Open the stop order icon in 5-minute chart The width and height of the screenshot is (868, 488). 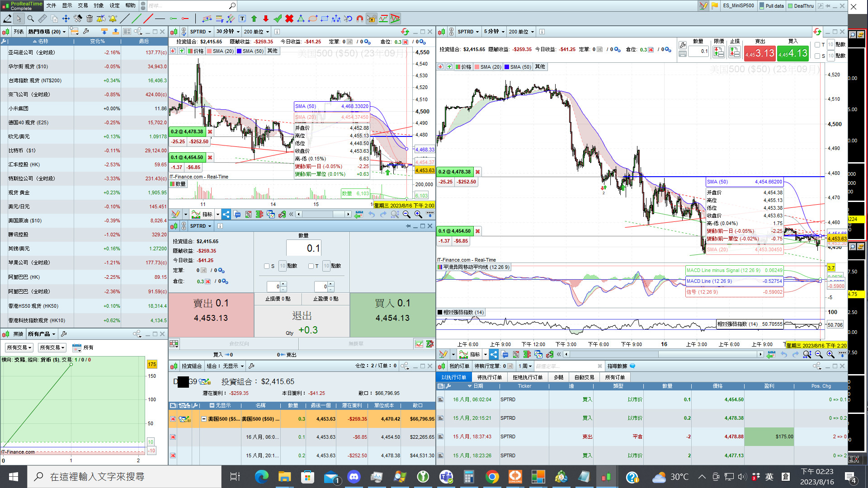735,52
